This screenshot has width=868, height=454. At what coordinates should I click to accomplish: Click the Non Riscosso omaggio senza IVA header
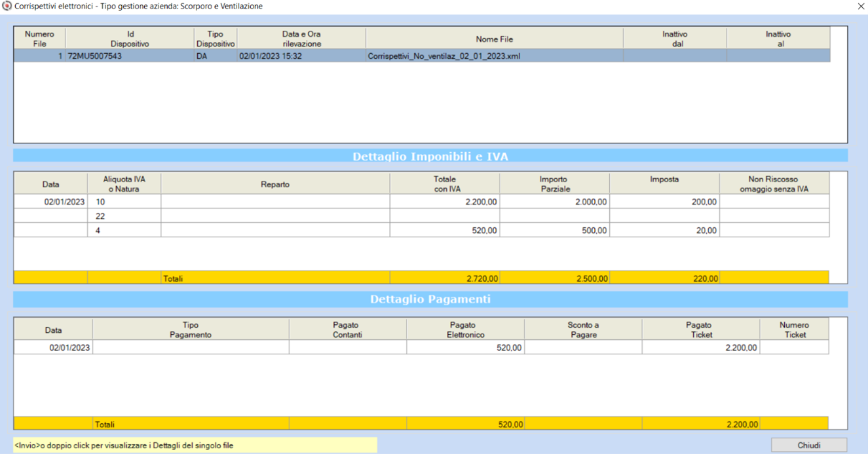pos(774,184)
